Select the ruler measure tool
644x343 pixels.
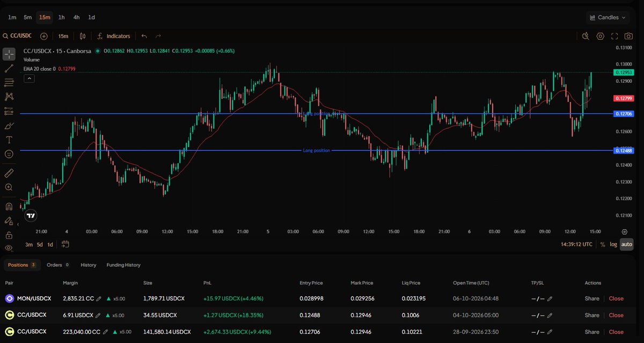[x=9, y=173]
